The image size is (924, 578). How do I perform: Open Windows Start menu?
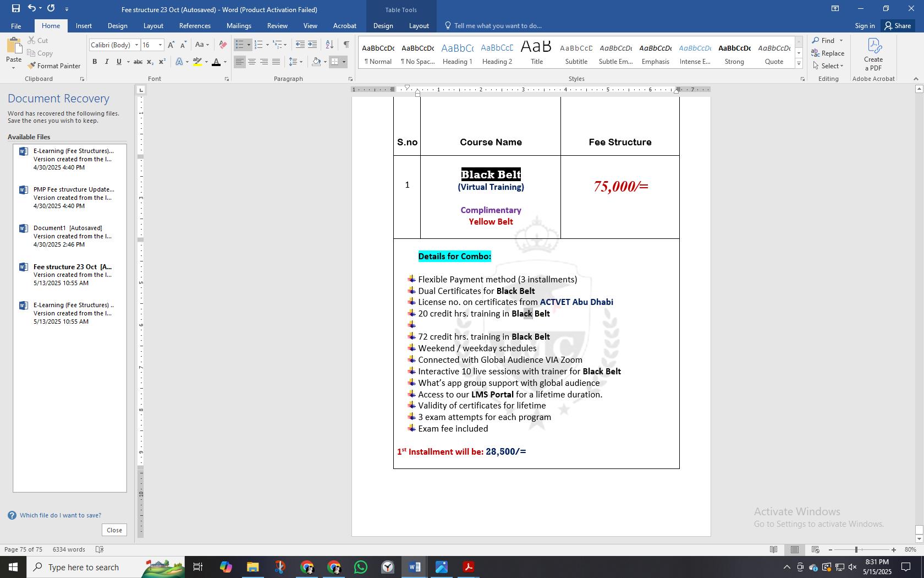click(x=13, y=567)
